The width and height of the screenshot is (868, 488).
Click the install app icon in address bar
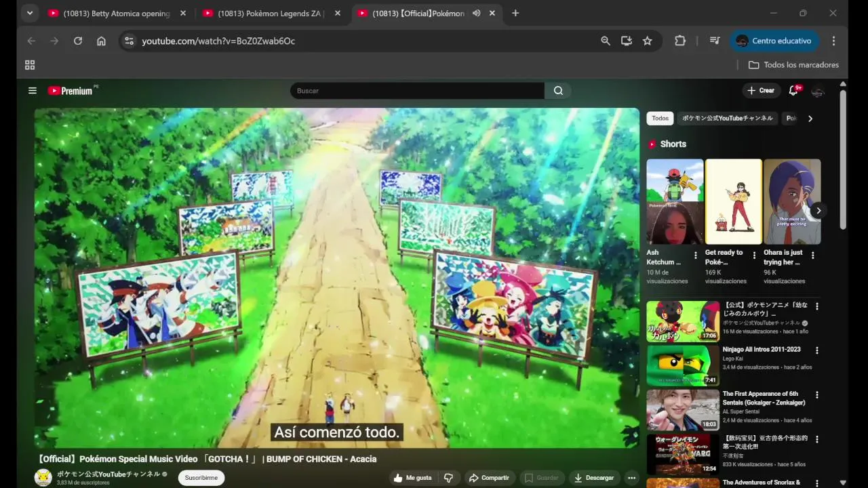tap(627, 41)
